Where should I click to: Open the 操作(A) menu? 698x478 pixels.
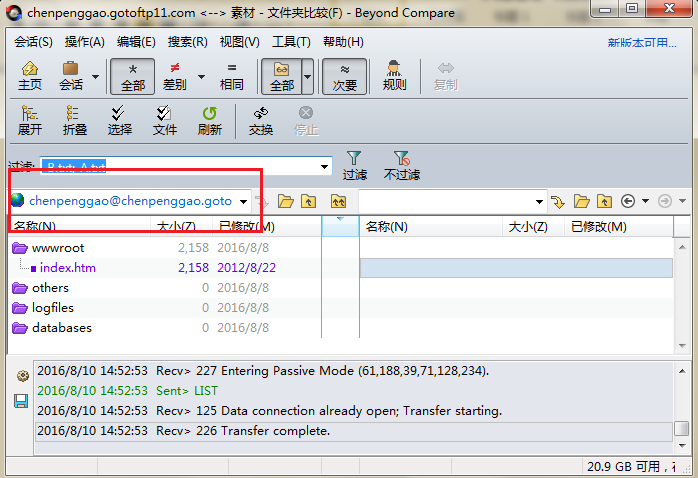[85, 42]
